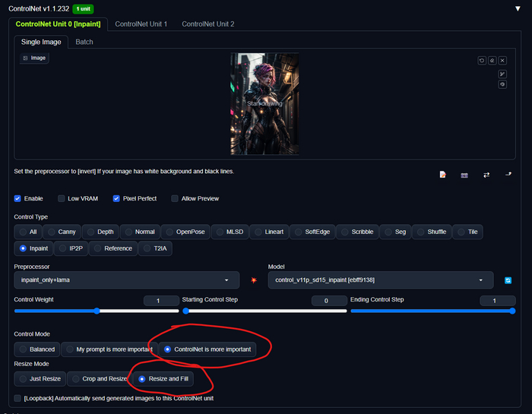Viewport: 532px width, 414px height.
Task: Click the green 1 unit badge
Action: [x=83, y=9]
